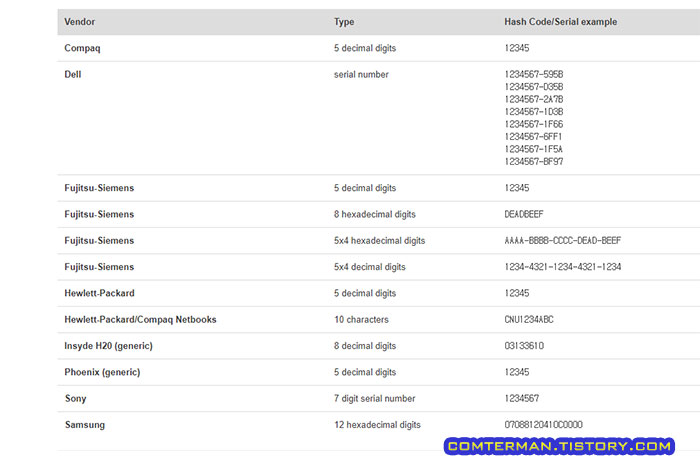Image resolution: width=700 pixels, height=466 pixels.
Task: Select 12345 in the Phoenix (generic) row
Action: click(517, 372)
